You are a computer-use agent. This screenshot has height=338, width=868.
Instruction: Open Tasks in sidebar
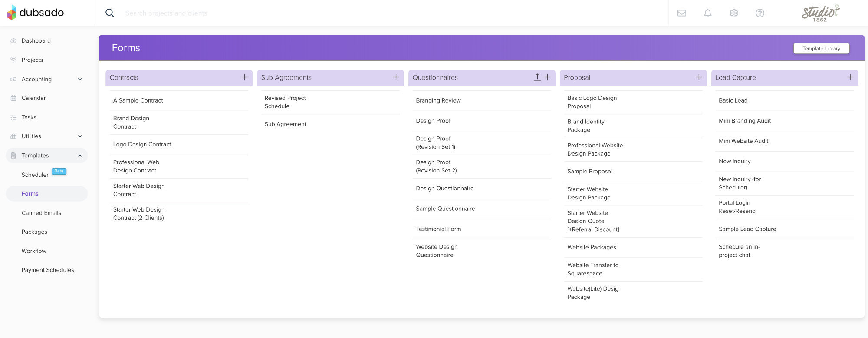(x=29, y=117)
